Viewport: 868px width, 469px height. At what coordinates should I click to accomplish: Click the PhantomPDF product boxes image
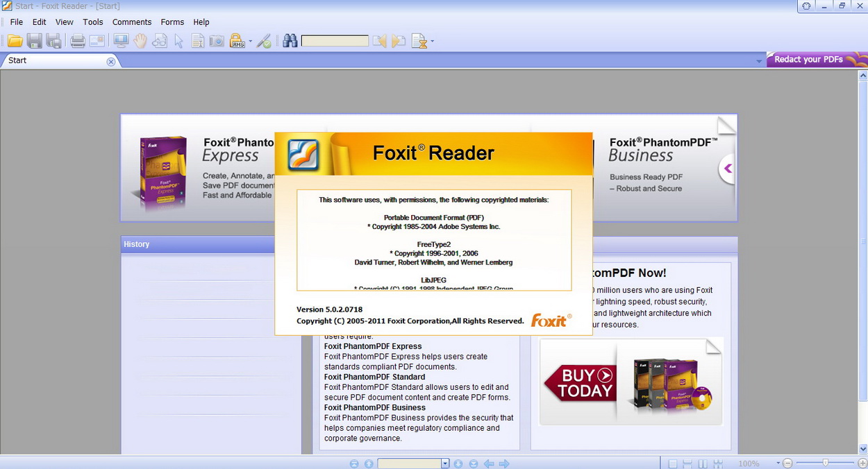click(x=673, y=384)
